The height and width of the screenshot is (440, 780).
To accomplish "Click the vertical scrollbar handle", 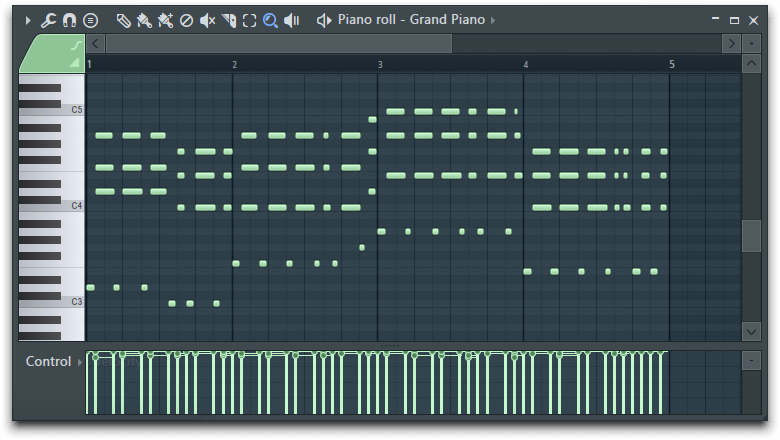I will 751,236.
